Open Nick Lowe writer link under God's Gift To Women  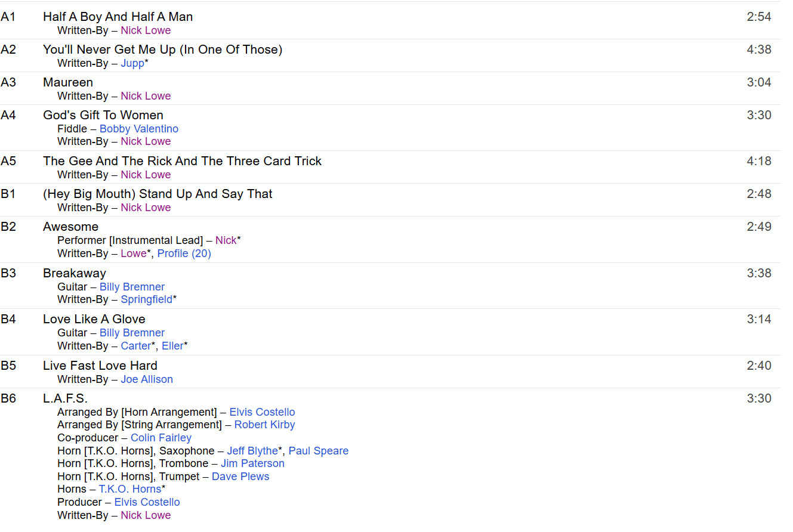[146, 141]
